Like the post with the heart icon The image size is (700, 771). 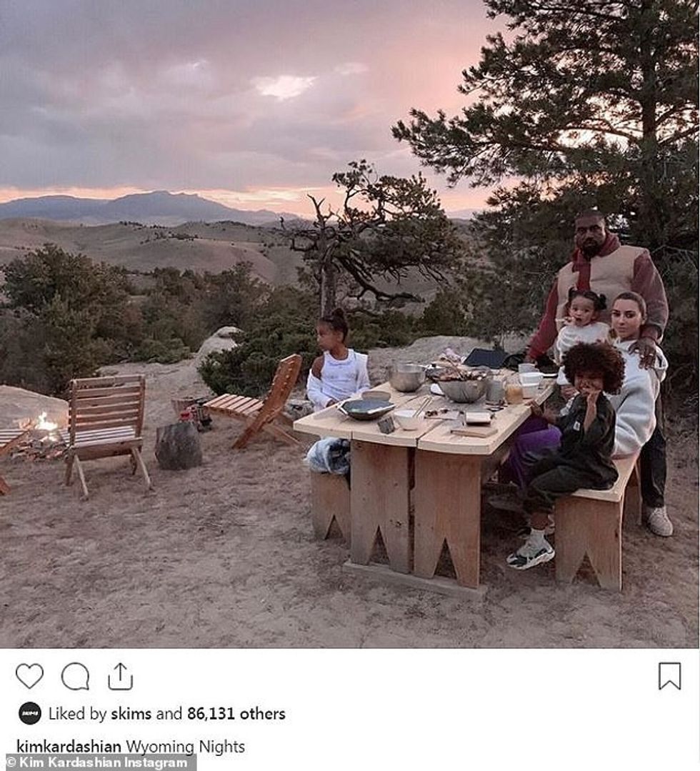(x=29, y=676)
